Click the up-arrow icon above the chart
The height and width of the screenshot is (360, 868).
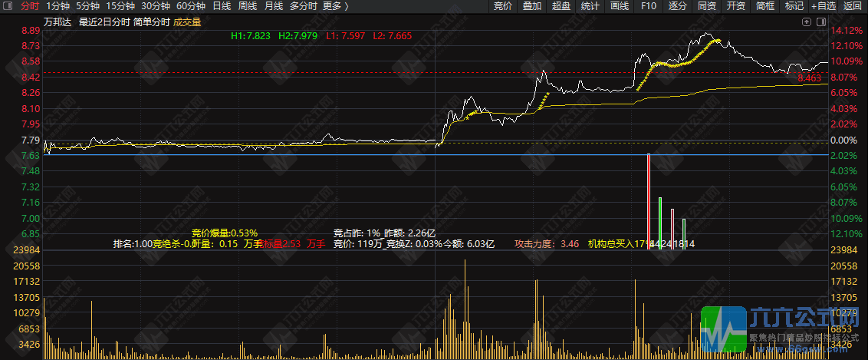[x=806, y=22]
